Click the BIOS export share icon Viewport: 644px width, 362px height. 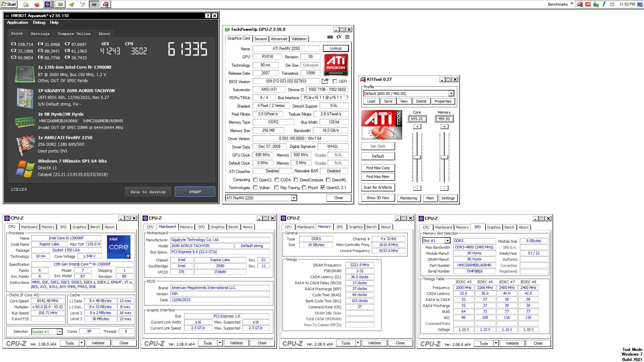click(x=325, y=81)
